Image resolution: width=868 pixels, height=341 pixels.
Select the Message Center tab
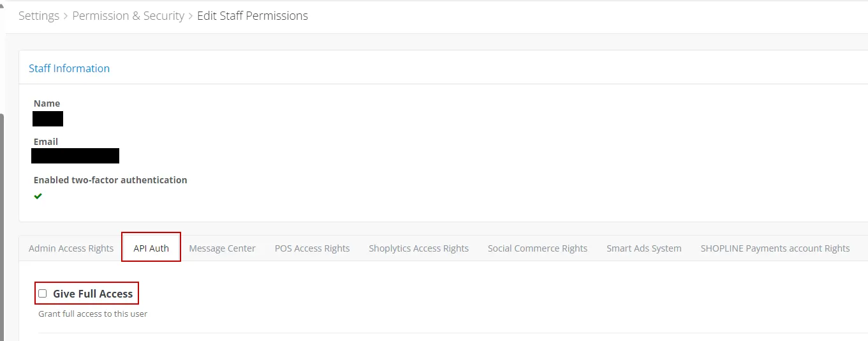(x=222, y=248)
